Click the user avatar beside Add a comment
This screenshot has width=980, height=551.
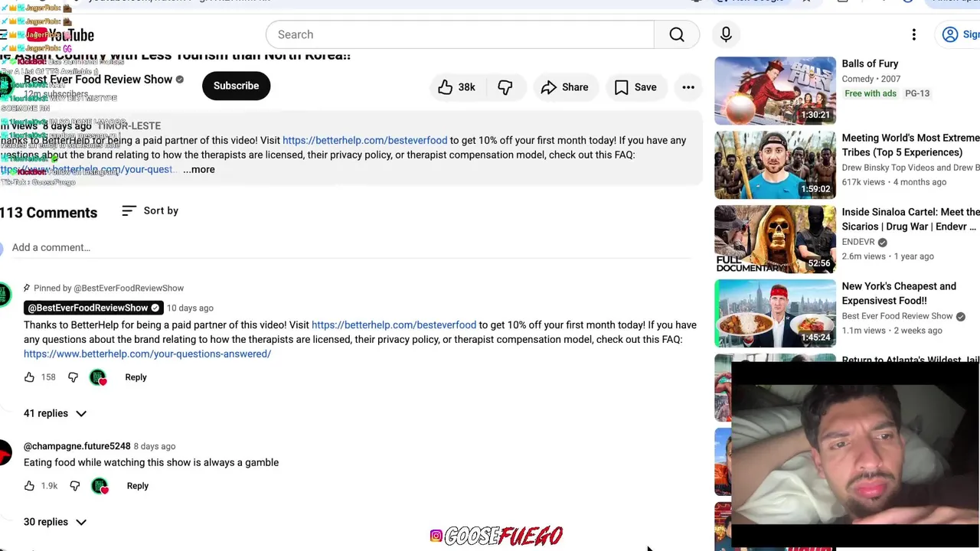pos(3,248)
